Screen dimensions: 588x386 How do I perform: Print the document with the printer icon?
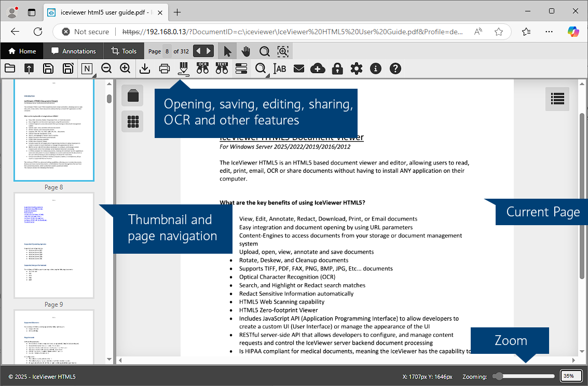click(x=164, y=68)
